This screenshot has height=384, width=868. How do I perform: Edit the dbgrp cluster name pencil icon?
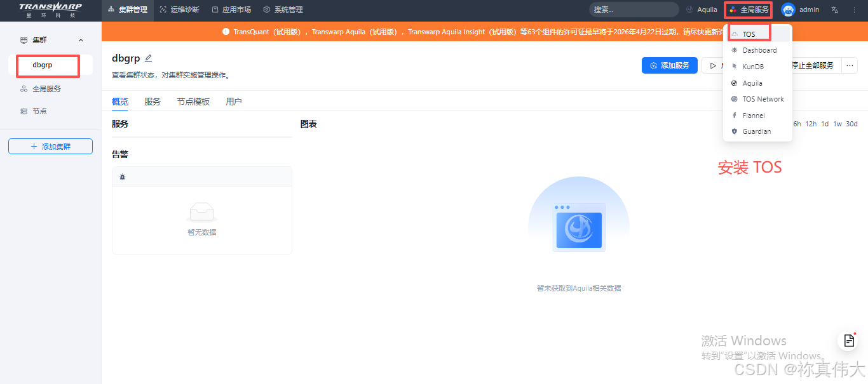click(149, 58)
